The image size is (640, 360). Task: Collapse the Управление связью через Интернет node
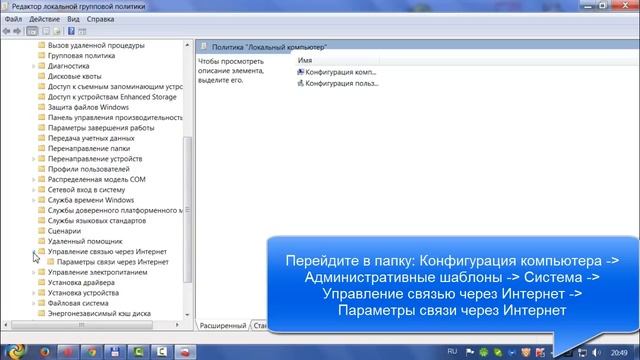[x=33, y=251]
